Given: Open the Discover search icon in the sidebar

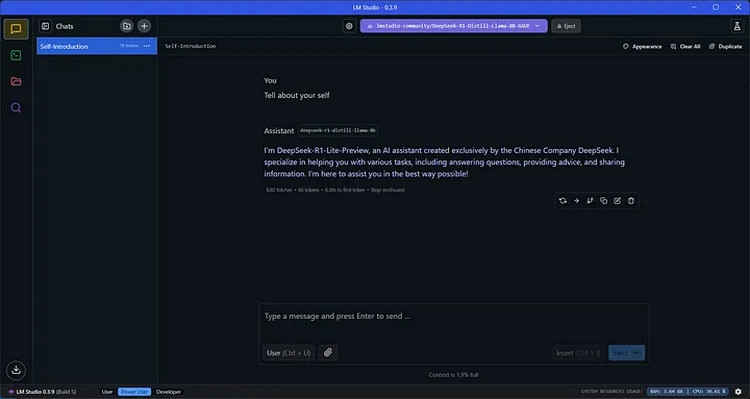Looking at the screenshot, I should tap(16, 108).
